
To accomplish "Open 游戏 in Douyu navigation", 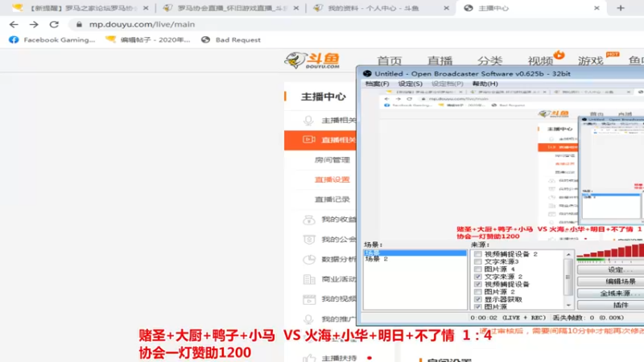I will click(x=591, y=61).
